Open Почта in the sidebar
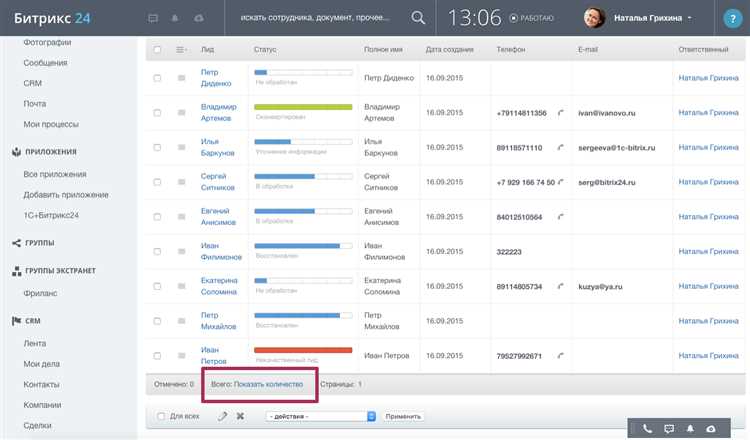 click(x=35, y=104)
